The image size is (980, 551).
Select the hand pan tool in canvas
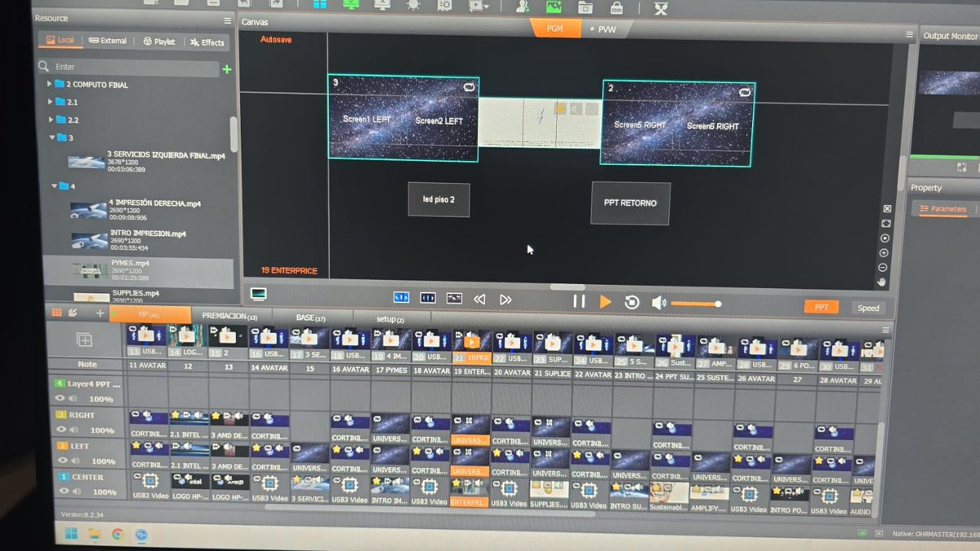882,282
